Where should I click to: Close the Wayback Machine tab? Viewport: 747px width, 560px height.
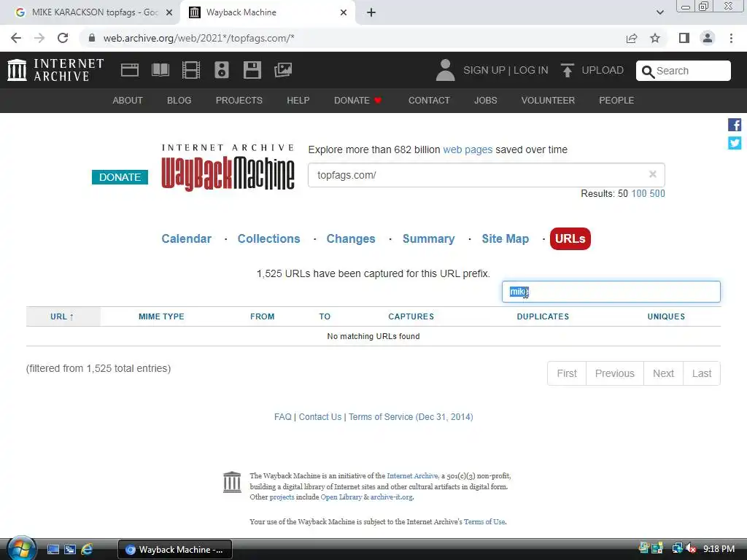pos(344,12)
